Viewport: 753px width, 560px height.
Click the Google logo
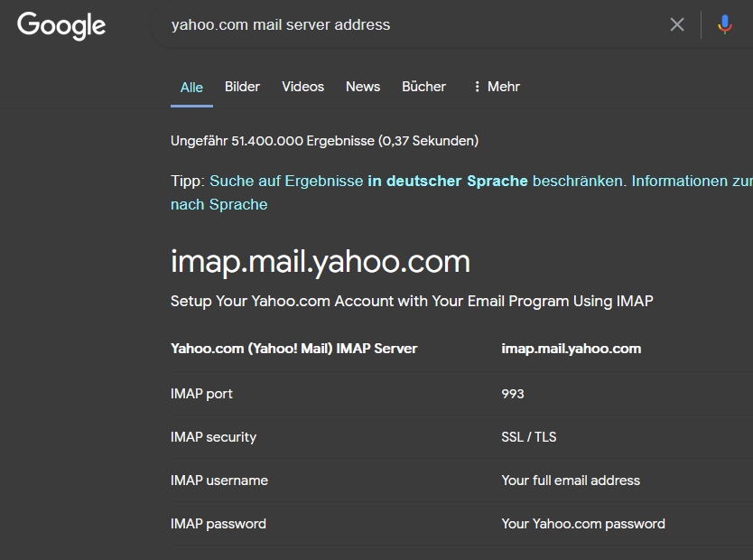pos(61,25)
